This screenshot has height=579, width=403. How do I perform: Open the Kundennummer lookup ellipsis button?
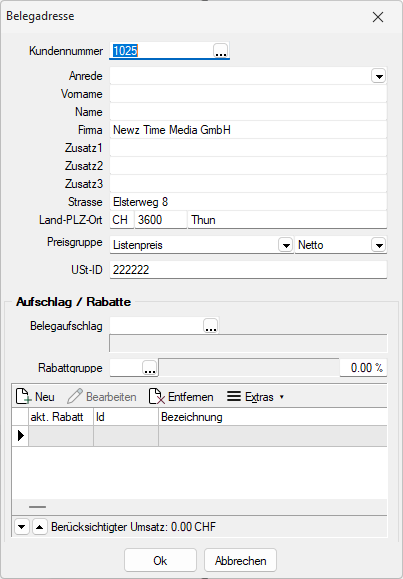click(x=221, y=51)
